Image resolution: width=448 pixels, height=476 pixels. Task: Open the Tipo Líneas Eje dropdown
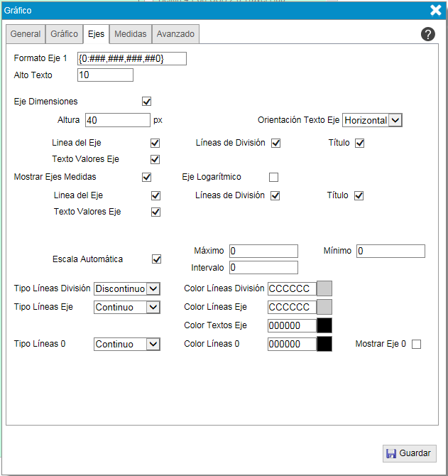(128, 307)
